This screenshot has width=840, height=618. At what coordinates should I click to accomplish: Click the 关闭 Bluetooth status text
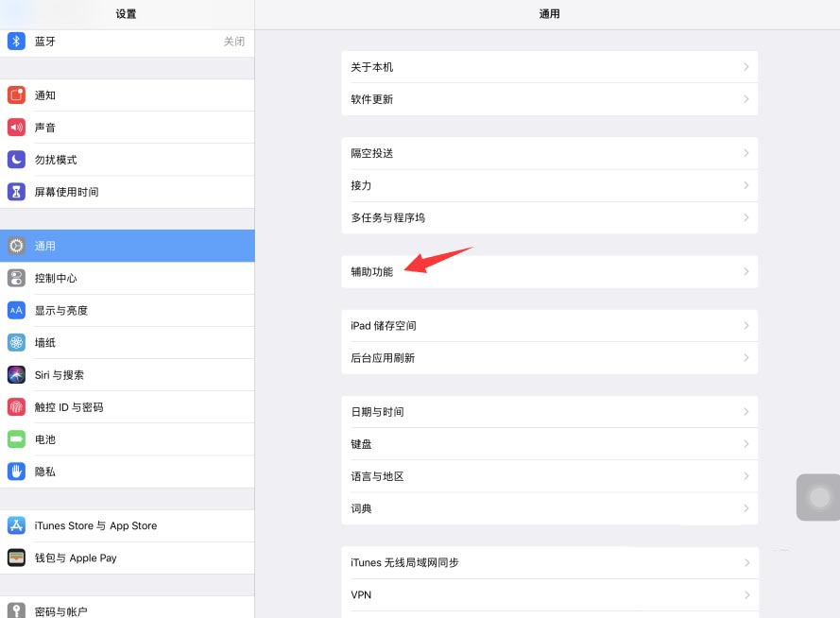pos(234,42)
